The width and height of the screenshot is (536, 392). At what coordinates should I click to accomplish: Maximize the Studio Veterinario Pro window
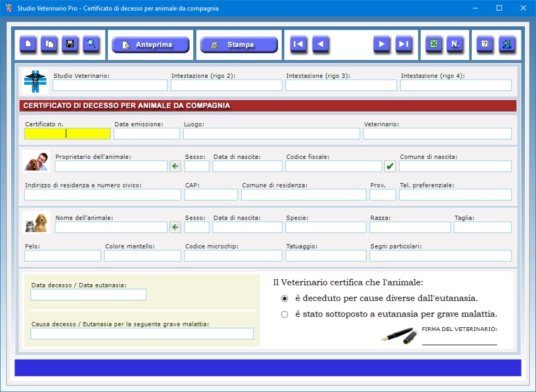499,8
